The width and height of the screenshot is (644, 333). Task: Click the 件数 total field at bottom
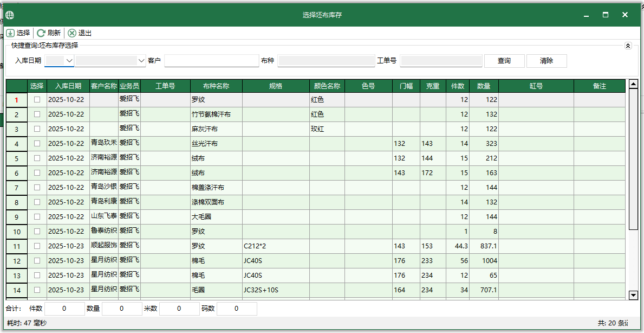[64, 308]
